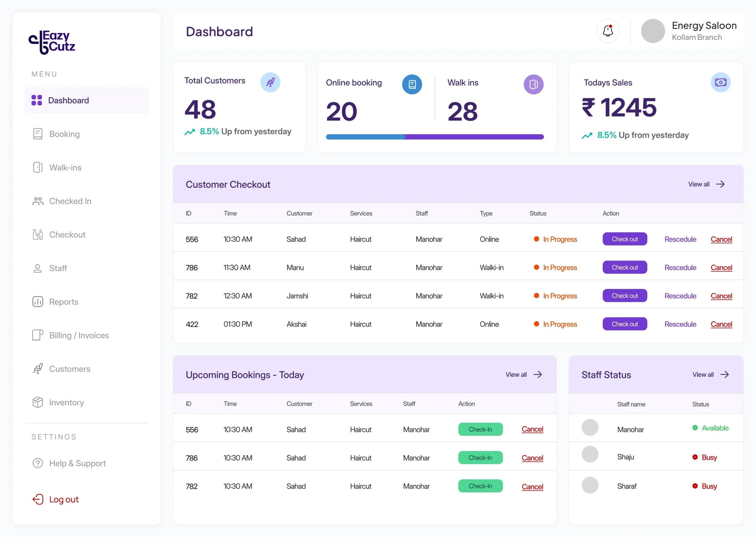Click the Log out icon
The width and height of the screenshot is (756, 537).
pos(38,499)
